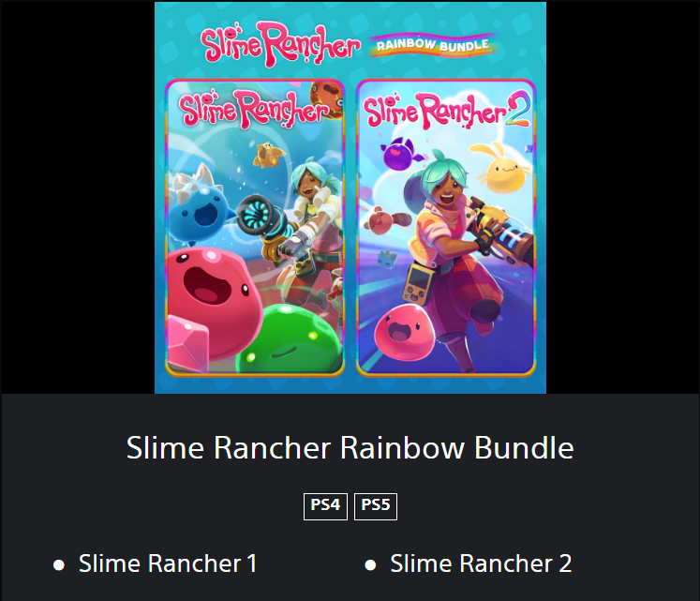Select the Slime Rancher 2 cover art
Image resolution: width=700 pixels, height=601 pixels.
[x=446, y=228]
